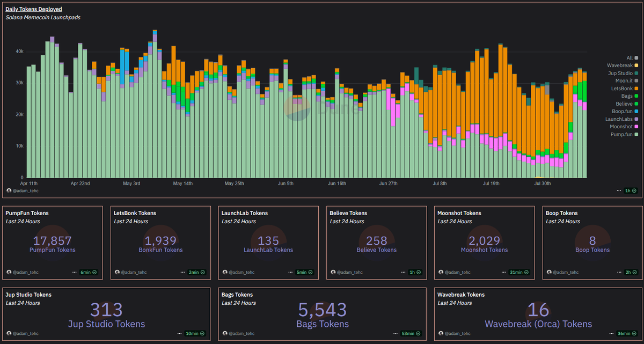Click the Moonshot Tokens card title
Viewport: 644px width, 344px height.
click(459, 213)
